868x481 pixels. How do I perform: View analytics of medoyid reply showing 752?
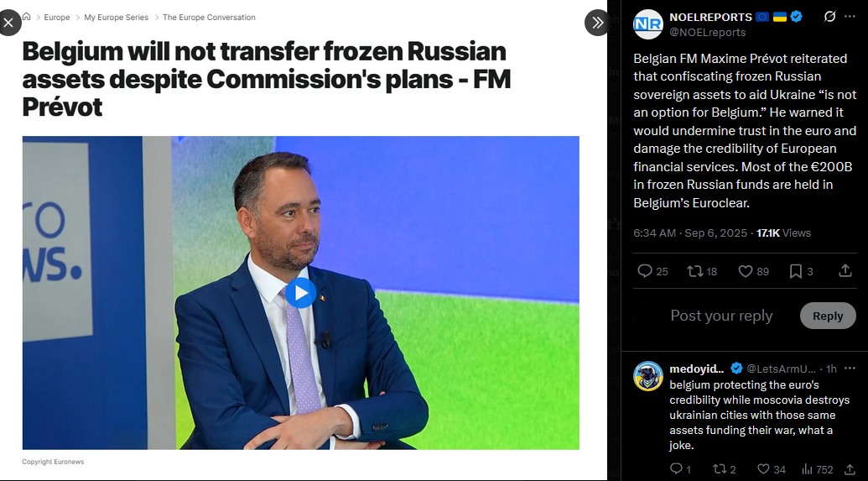pyautogui.click(x=817, y=469)
